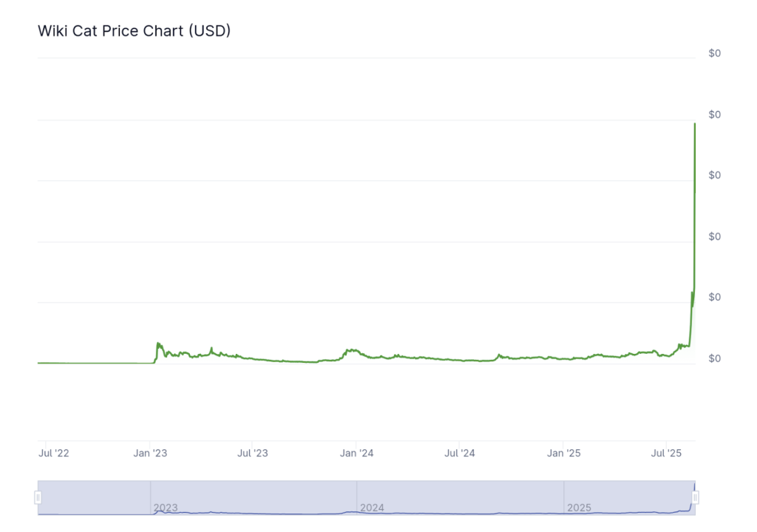Click the Wiki Cat Price Chart title
Viewport: 757px width, 532px height.
(x=134, y=31)
